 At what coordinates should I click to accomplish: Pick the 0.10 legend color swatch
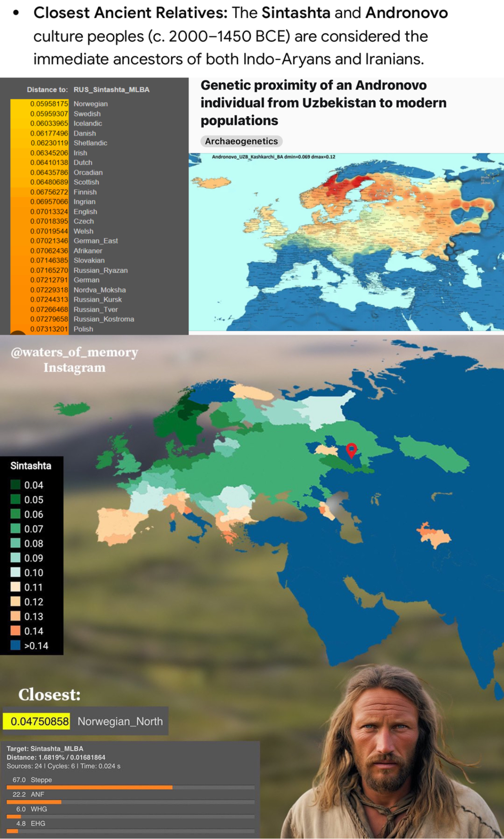(x=15, y=572)
